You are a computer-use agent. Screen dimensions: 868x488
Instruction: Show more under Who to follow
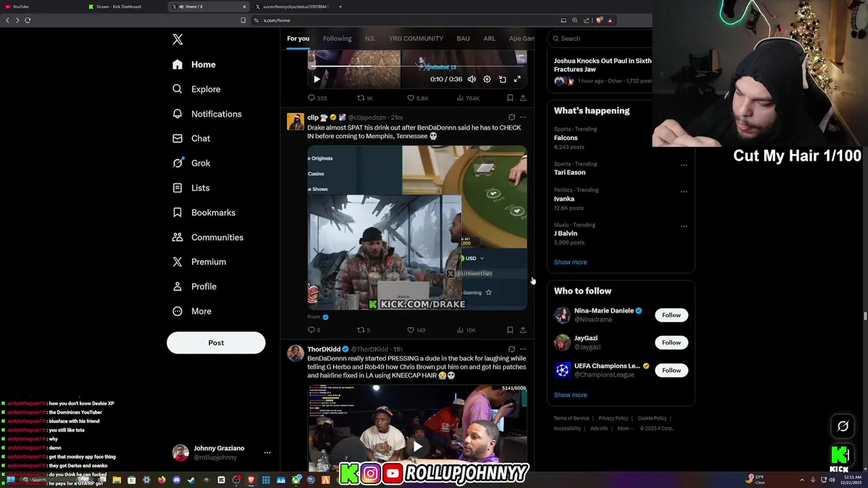[570, 395]
